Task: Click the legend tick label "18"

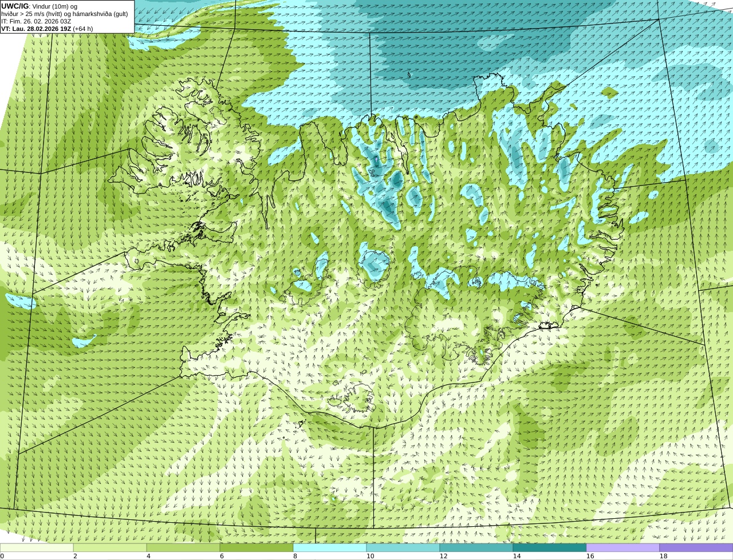Action: 664,556
